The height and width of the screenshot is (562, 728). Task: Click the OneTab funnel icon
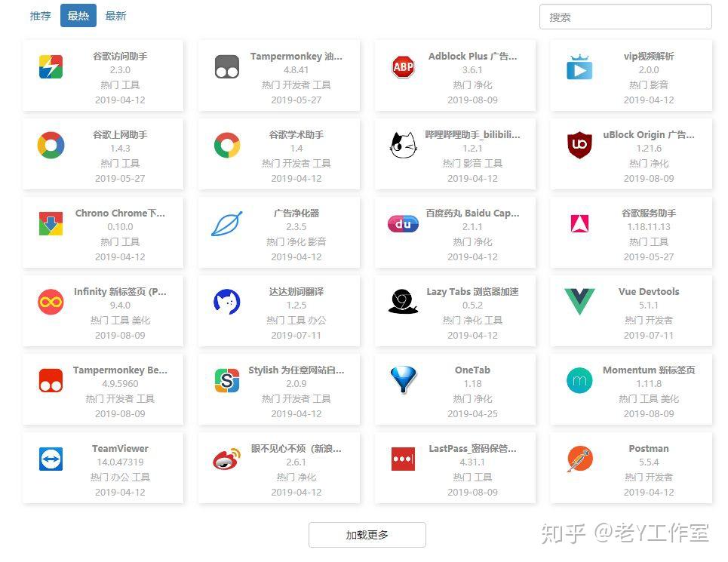click(x=403, y=380)
